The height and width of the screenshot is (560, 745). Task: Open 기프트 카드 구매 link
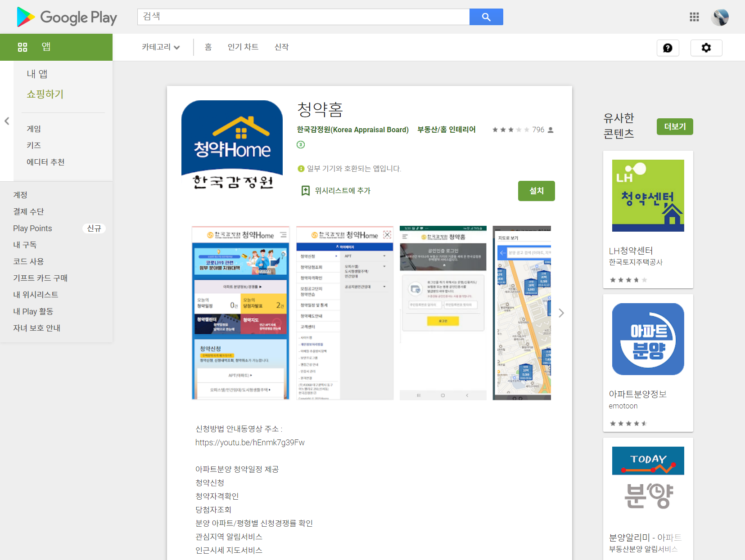[40, 278]
